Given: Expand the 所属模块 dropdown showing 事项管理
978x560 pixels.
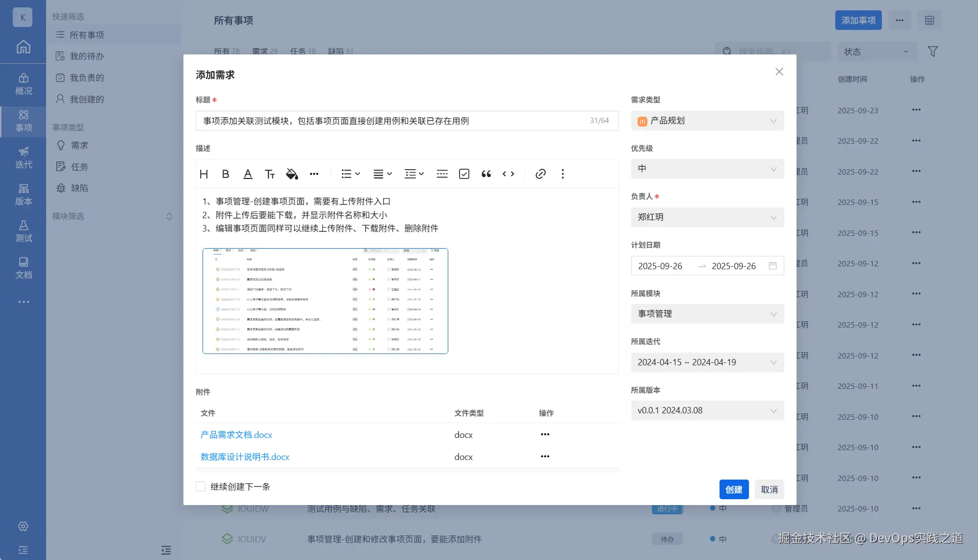Looking at the screenshot, I should pos(707,314).
